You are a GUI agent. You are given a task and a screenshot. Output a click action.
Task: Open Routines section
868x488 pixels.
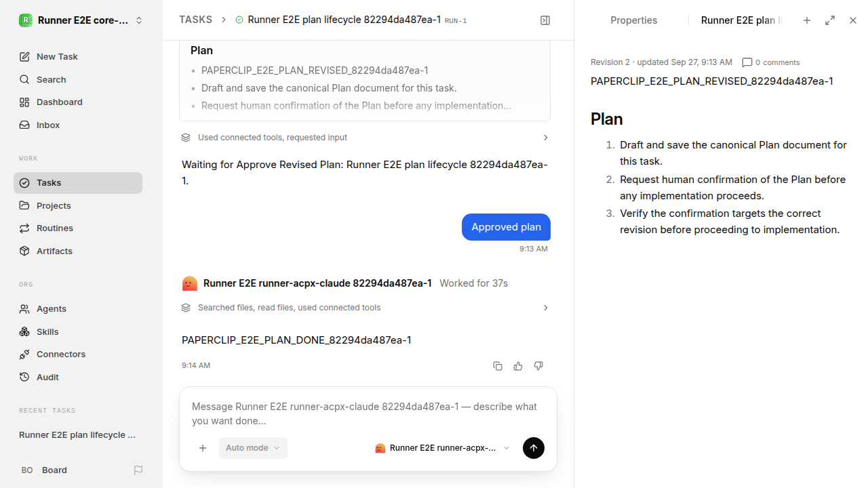click(78, 228)
